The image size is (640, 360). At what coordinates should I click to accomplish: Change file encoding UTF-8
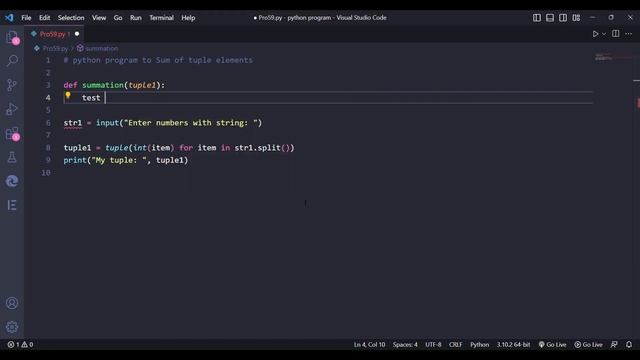(433, 344)
